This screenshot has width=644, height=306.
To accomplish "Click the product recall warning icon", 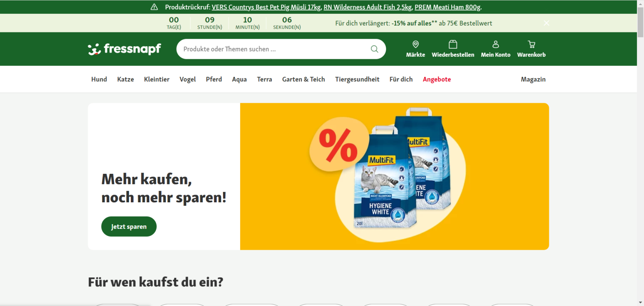I will click(154, 7).
